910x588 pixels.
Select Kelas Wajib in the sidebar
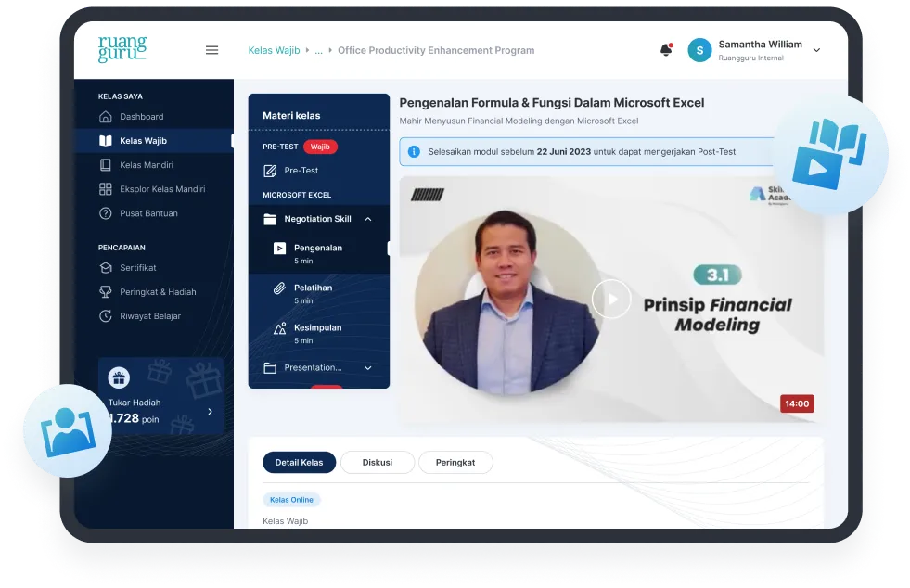(x=154, y=141)
